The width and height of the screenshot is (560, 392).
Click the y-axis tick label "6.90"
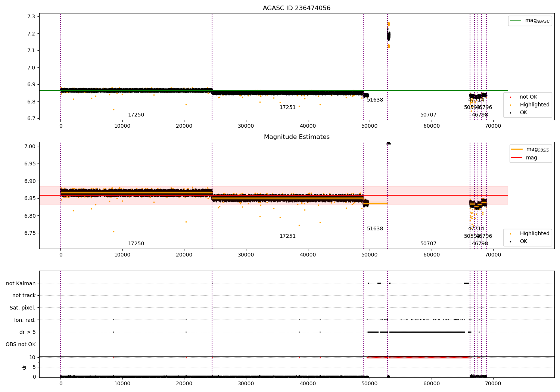tap(30, 181)
